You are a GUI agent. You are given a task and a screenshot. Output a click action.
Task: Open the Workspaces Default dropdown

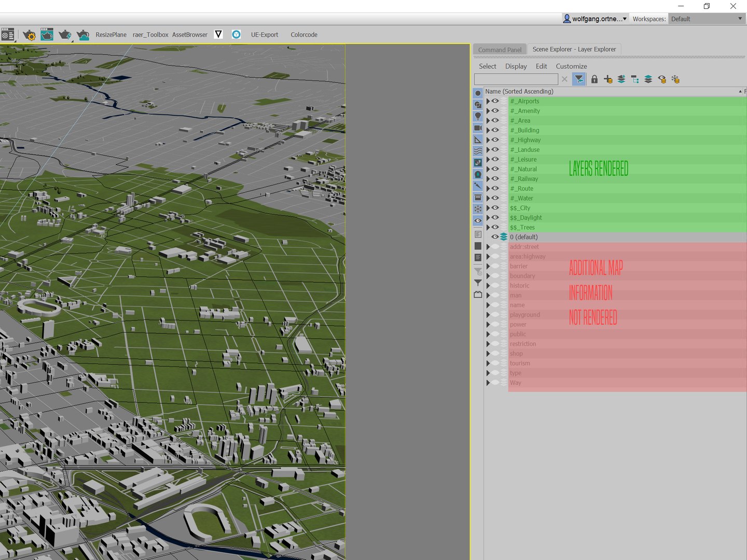click(707, 19)
